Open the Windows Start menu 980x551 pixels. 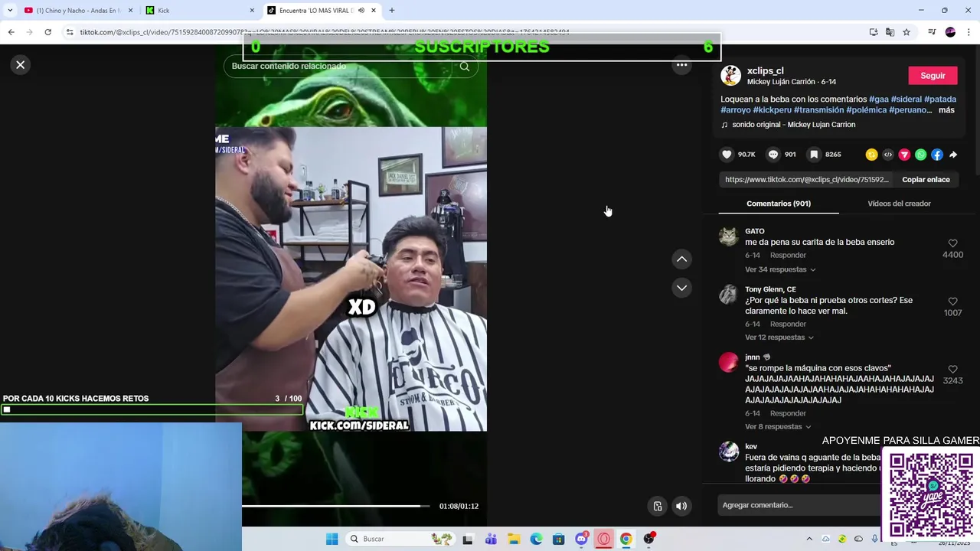tap(332, 539)
